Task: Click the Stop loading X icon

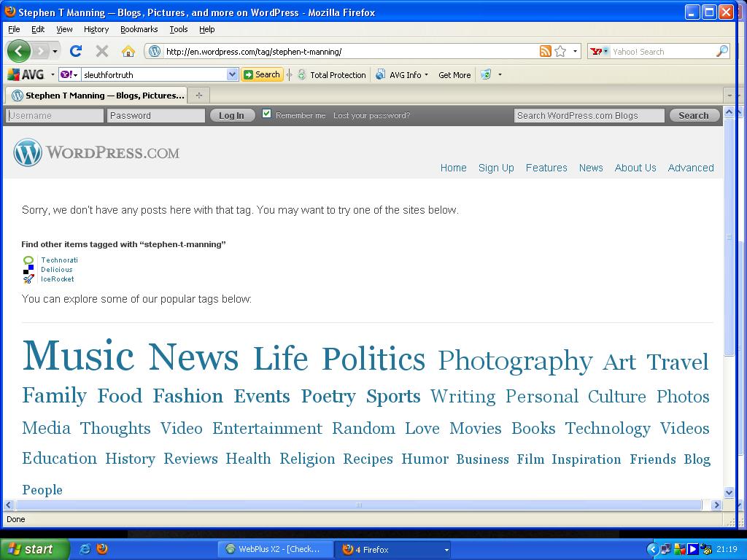Action: [x=102, y=51]
